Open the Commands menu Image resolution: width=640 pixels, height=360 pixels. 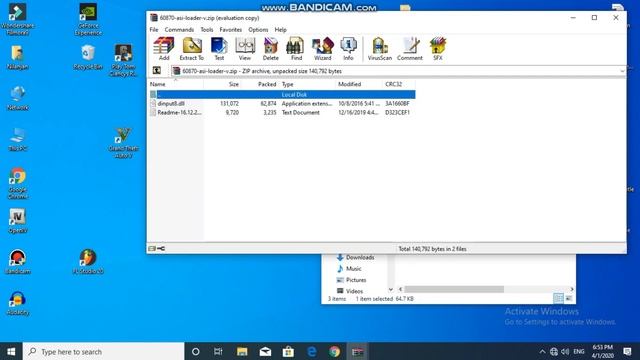click(179, 30)
